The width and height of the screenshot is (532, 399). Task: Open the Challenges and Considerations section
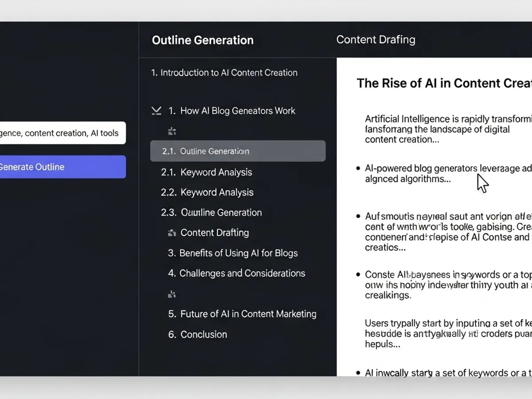pos(242,273)
